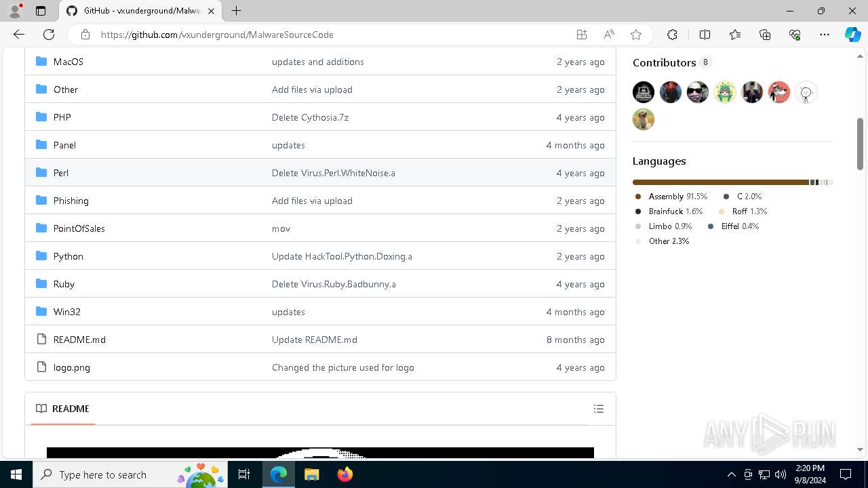Image resolution: width=868 pixels, height=488 pixels.
Task: Filter by Limbo language 0.9%
Action: [x=664, y=226]
